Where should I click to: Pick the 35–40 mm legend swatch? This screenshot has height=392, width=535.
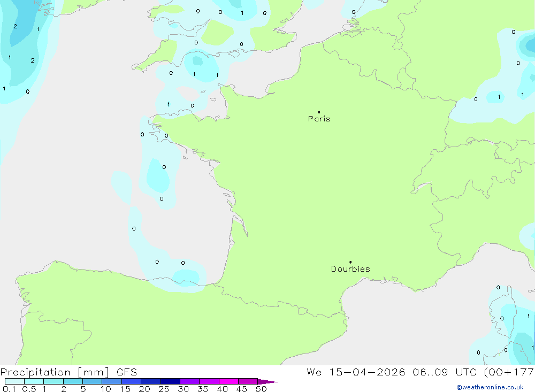[209, 381]
